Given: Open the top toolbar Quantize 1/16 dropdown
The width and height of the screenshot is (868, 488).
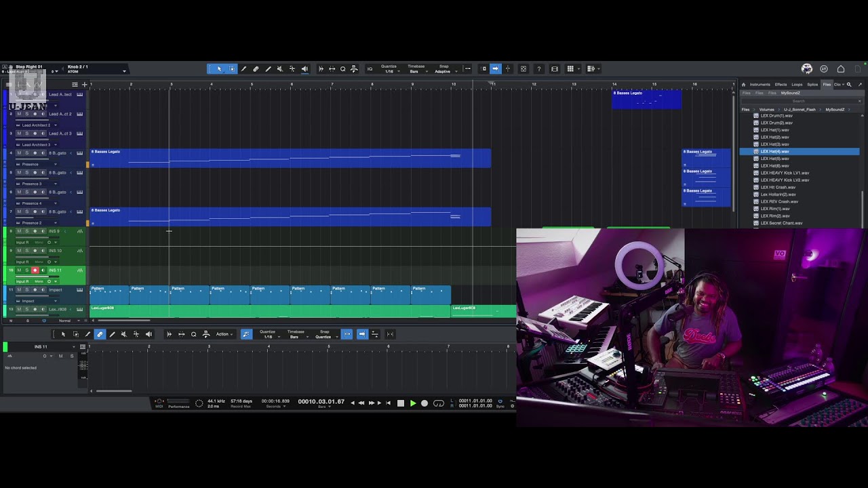Looking at the screenshot, I should (389, 69).
